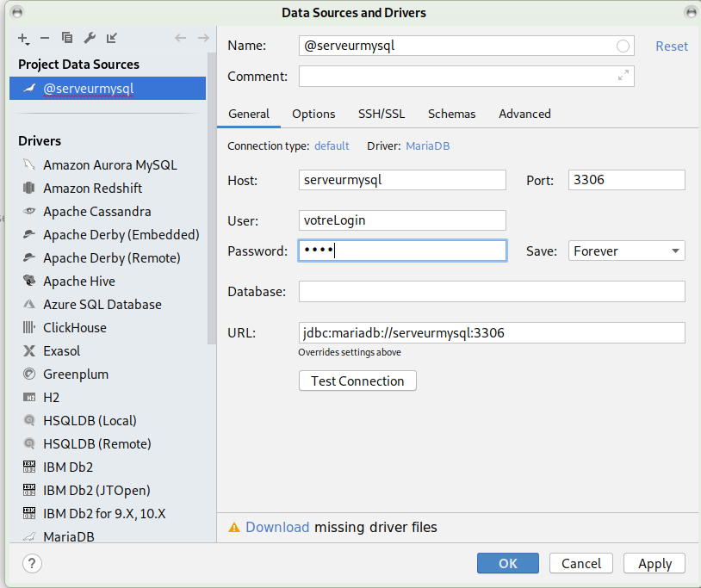Open the Connection type default dropdown link
The height and width of the screenshot is (588, 701).
332,146
